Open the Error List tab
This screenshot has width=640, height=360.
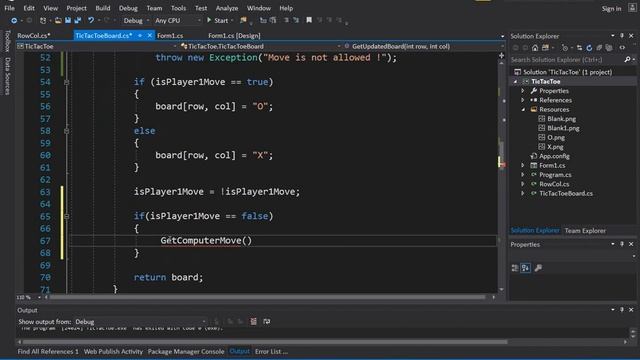pyautogui.click(x=271, y=351)
